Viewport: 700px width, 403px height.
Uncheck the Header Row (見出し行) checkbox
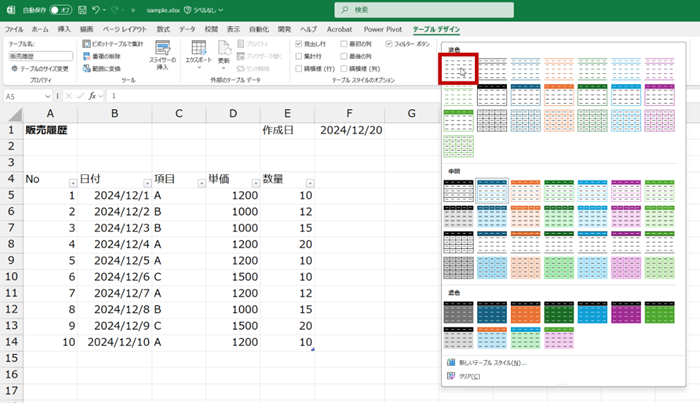(x=299, y=45)
